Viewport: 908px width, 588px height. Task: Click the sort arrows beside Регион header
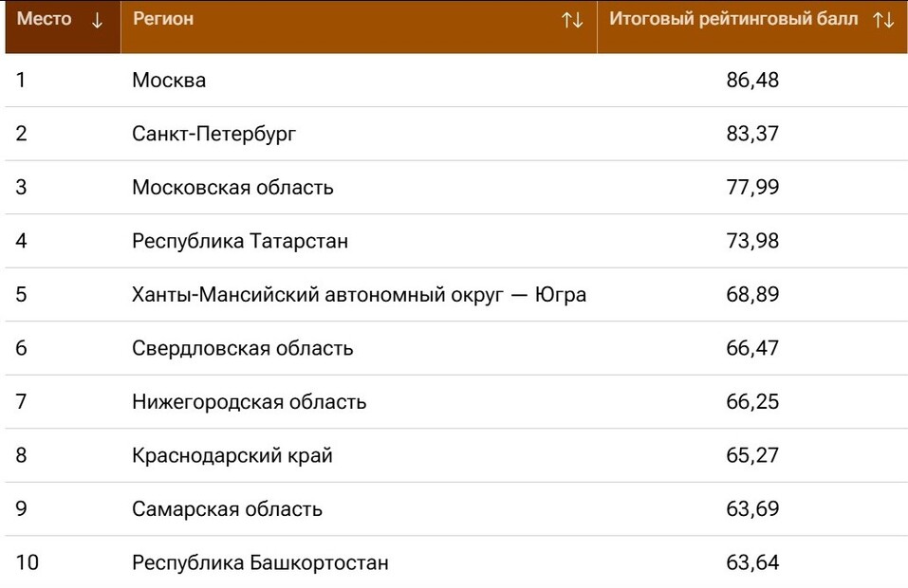coord(571,19)
